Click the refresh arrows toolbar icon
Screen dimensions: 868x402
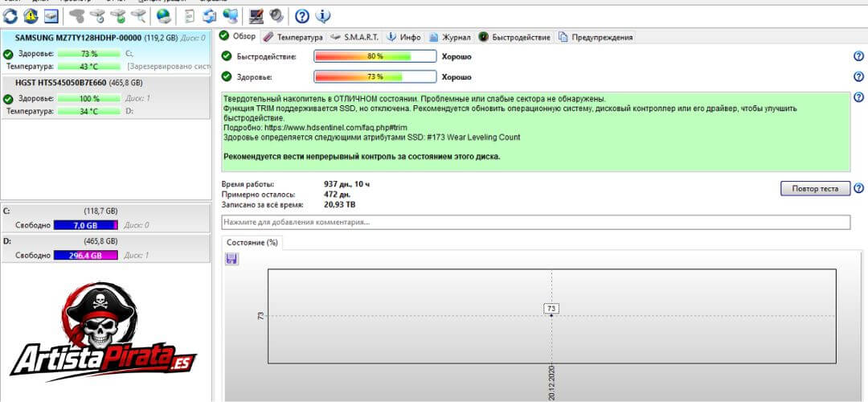coord(10,16)
